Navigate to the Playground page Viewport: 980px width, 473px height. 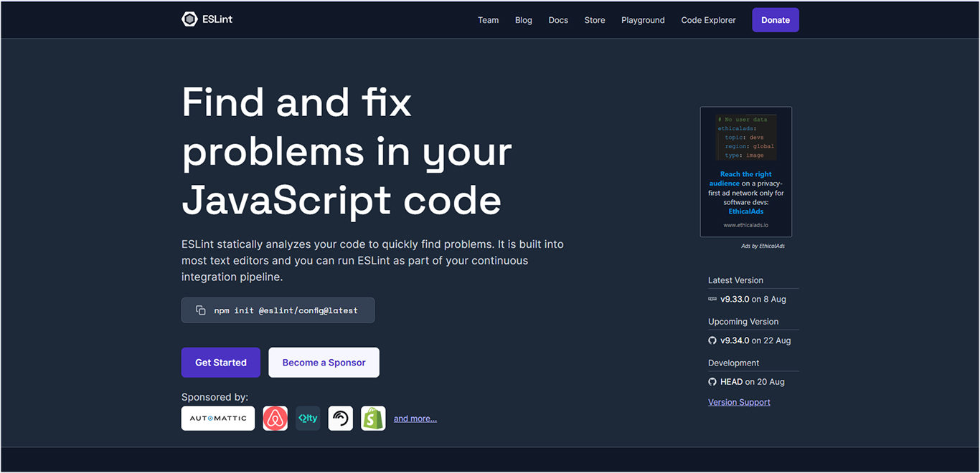[643, 19]
